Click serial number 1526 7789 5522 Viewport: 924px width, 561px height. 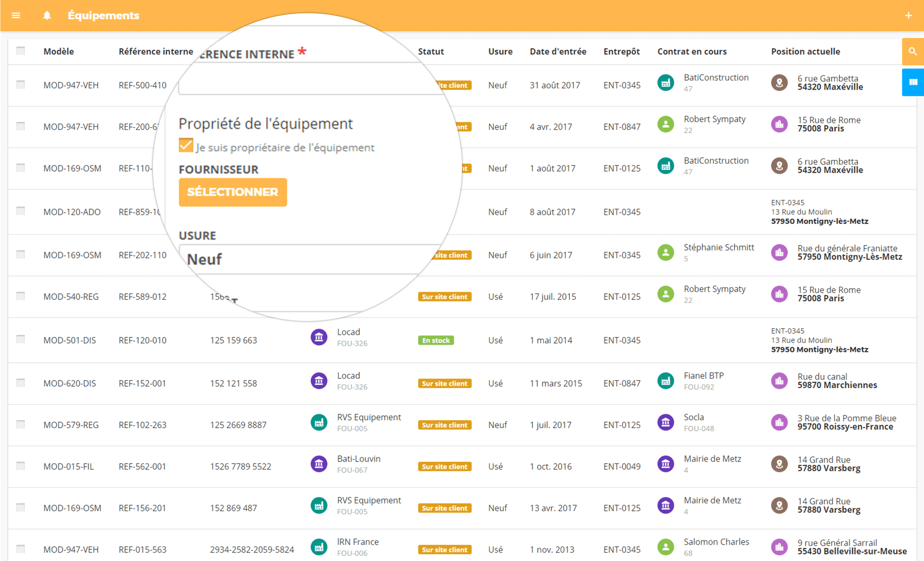pos(240,467)
